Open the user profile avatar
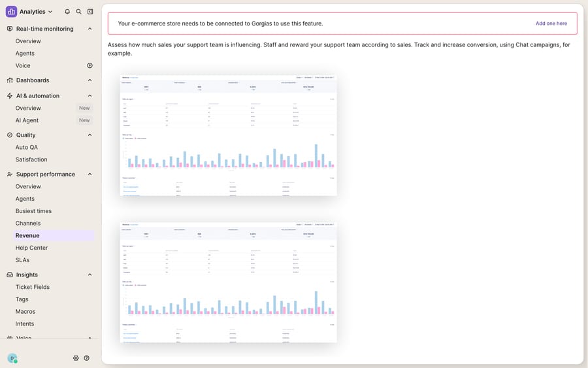This screenshot has width=588, height=368. click(12, 358)
